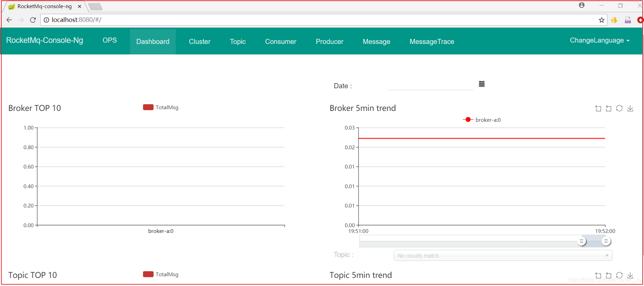
Task: Open the Consumer page
Action: pyautogui.click(x=281, y=42)
